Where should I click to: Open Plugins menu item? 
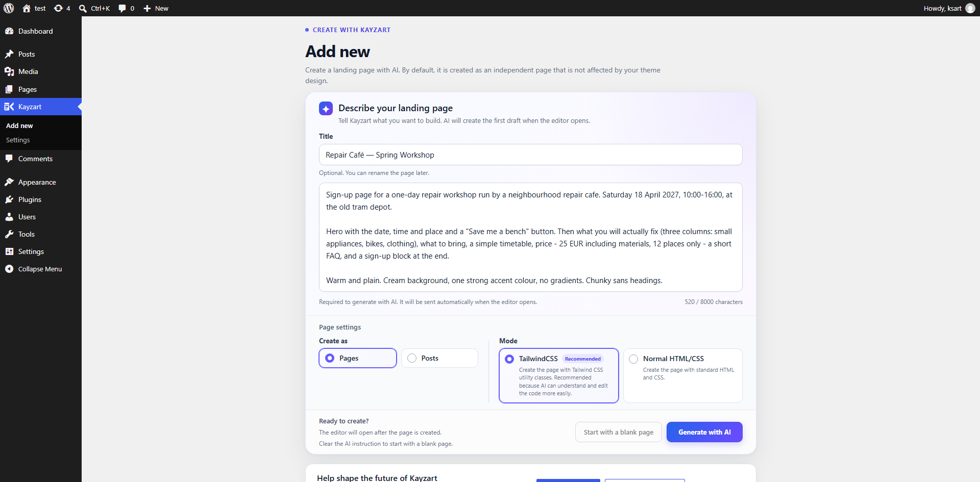pos(41,199)
